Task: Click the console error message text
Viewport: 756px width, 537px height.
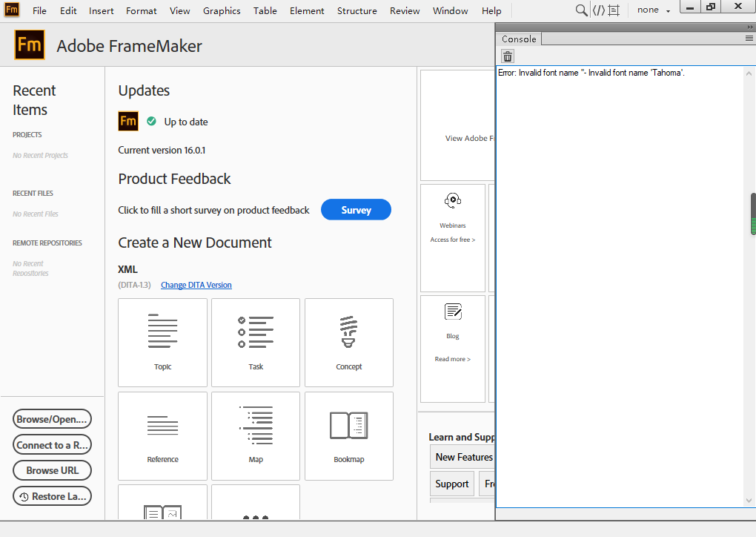Action: [x=591, y=73]
